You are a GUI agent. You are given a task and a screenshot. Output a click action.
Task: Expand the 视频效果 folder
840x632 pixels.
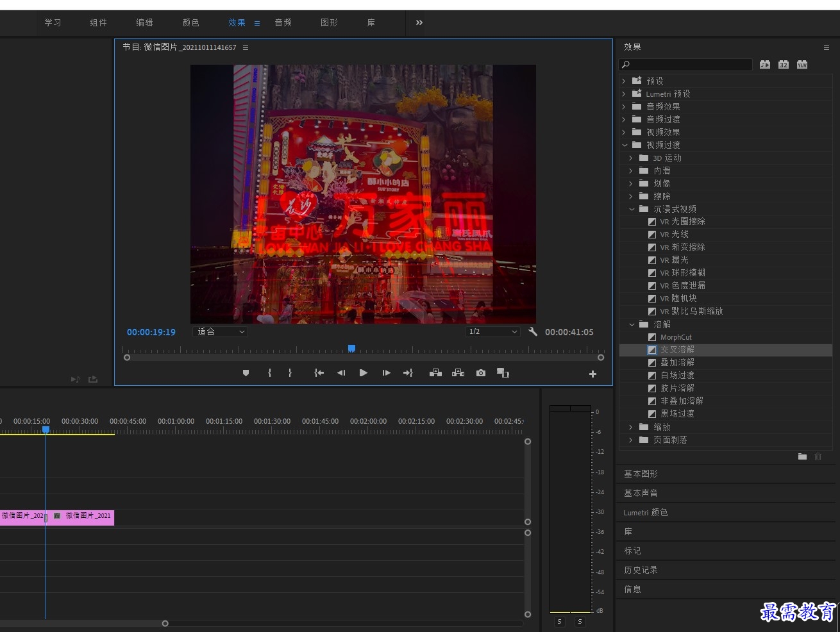[624, 132]
